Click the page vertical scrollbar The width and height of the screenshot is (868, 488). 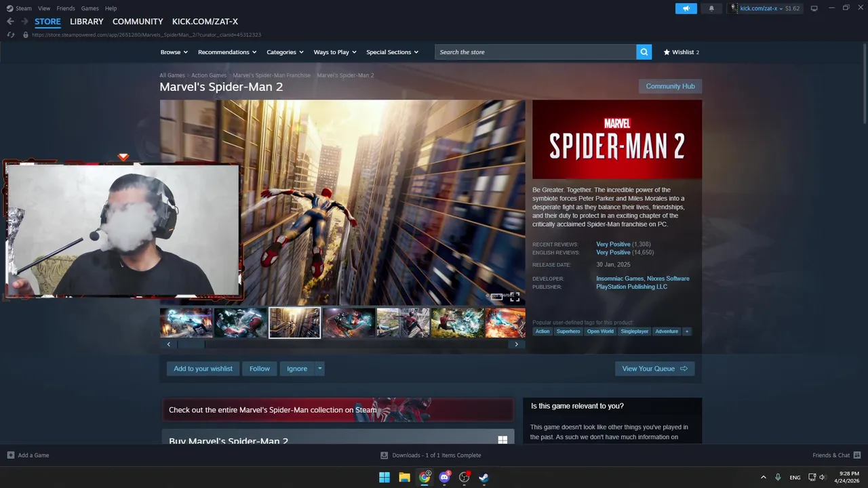click(x=863, y=83)
